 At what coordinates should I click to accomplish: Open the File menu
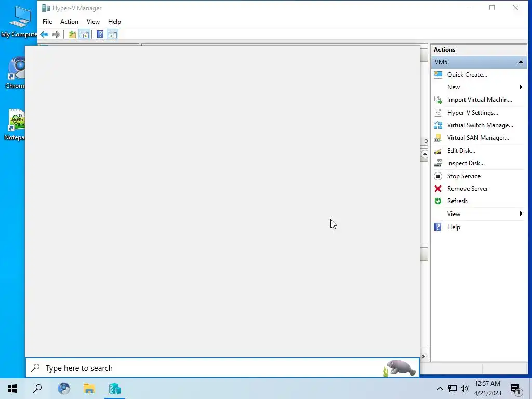click(47, 22)
